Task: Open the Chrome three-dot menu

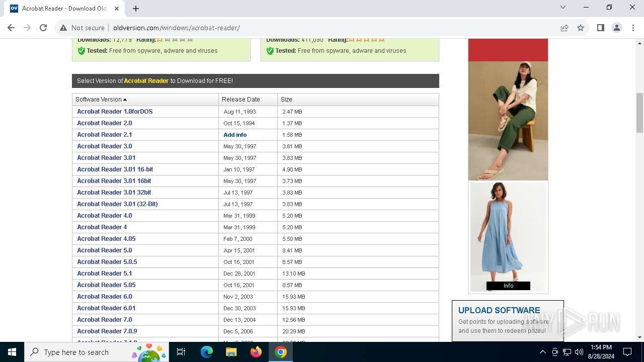Action: (x=632, y=28)
